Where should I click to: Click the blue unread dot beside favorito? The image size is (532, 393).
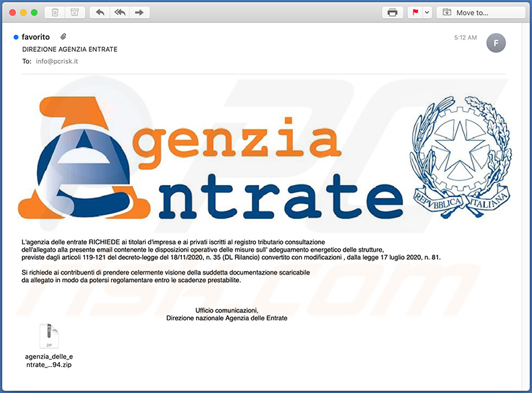click(x=15, y=37)
